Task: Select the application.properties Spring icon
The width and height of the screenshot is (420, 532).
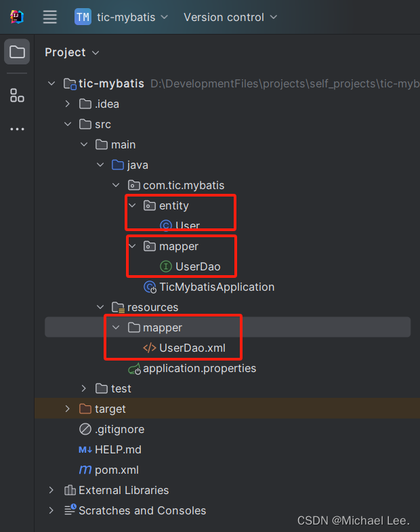Action: 134,369
